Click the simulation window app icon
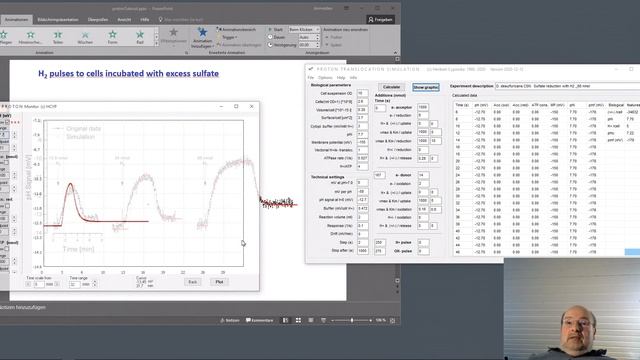The image size is (640, 360). coord(311,69)
